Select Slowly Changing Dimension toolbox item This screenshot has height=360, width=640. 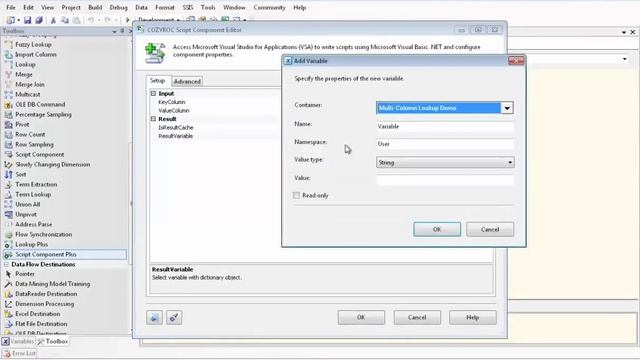point(53,164)
